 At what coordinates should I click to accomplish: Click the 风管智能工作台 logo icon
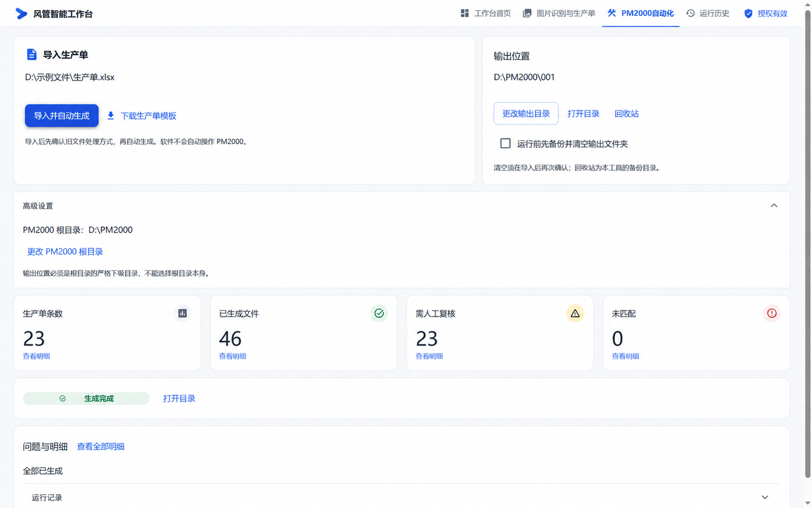[21, 14]
